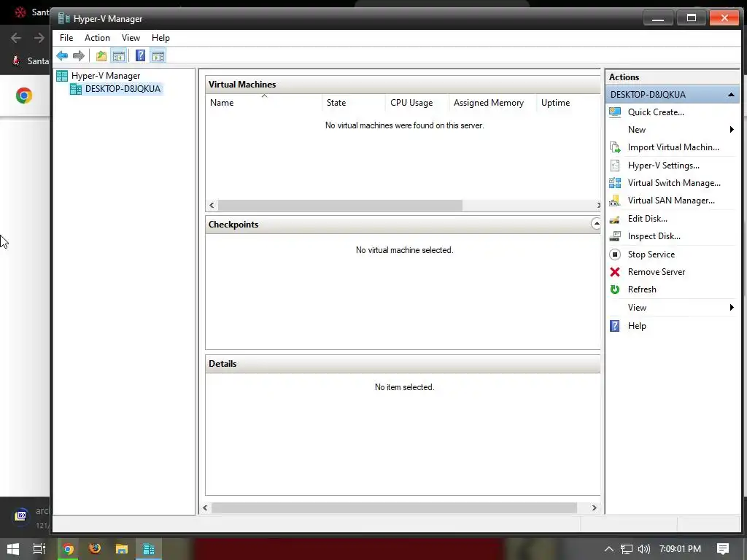Screen dimensions: 747x560
Task: Click the Stop Service icon
Action: coord(615,254)
